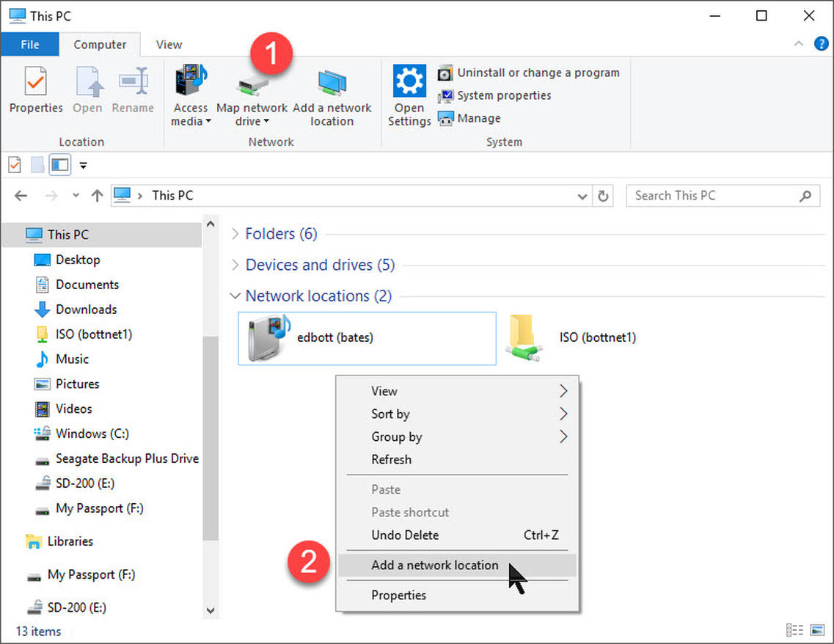Open Settings from the System group
The height and width of the screenshot is (644, 834).
[409, 94]
